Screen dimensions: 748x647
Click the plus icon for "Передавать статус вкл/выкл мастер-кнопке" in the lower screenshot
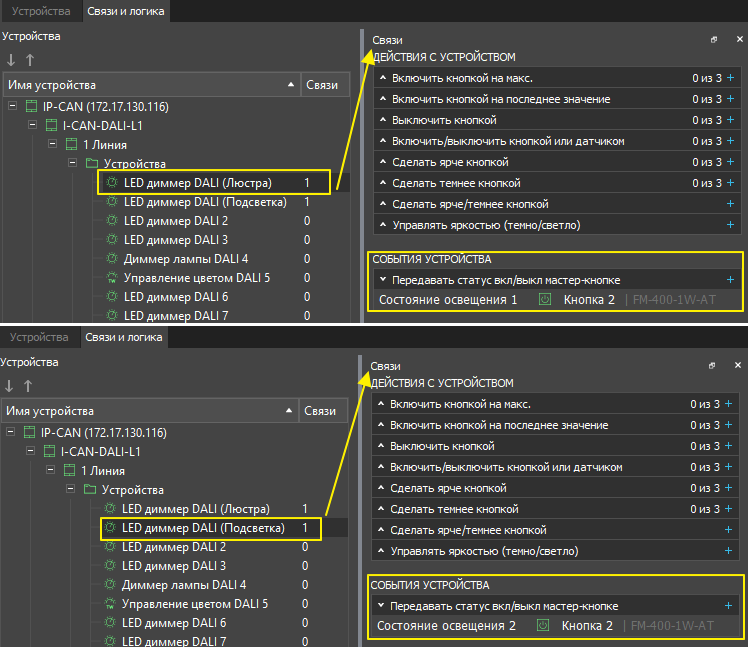point(728,606)
